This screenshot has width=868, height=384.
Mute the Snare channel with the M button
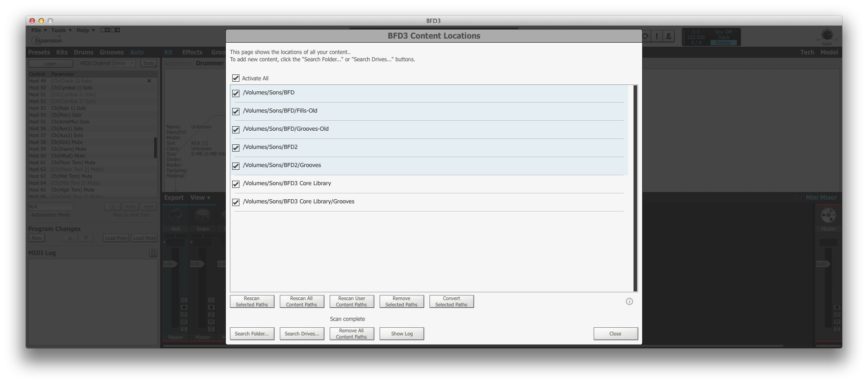coord(211,322)
